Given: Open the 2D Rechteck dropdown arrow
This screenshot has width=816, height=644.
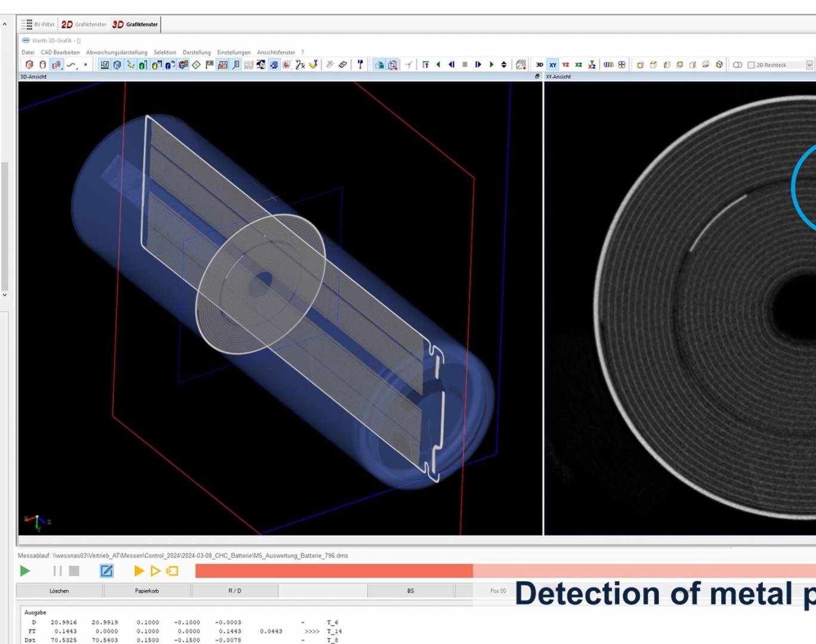Looking at the screenshot, I should (x=809, y=65).
